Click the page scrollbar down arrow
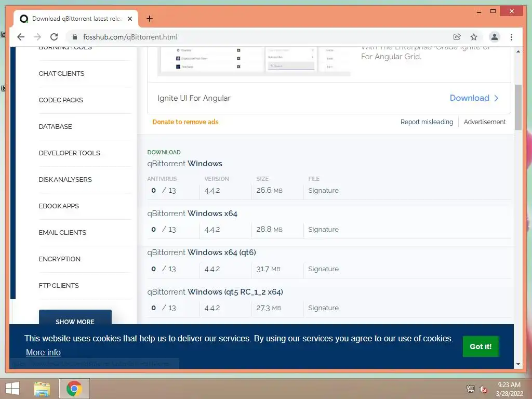532x399 pixels. click(518, 364)
